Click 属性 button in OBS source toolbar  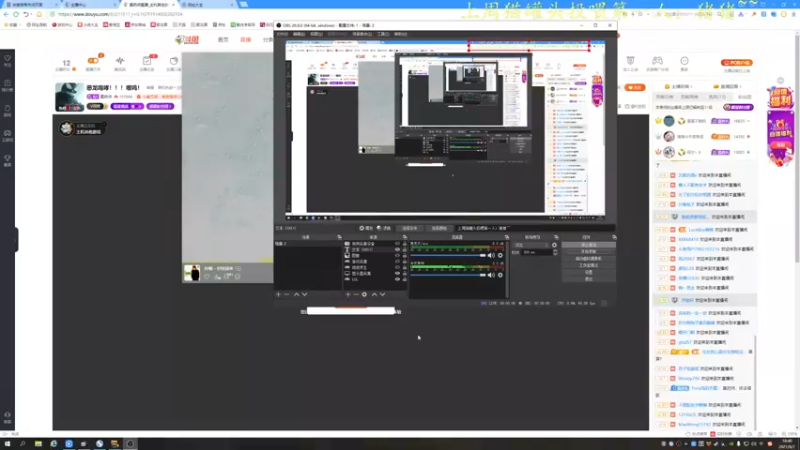coord(366,228)
